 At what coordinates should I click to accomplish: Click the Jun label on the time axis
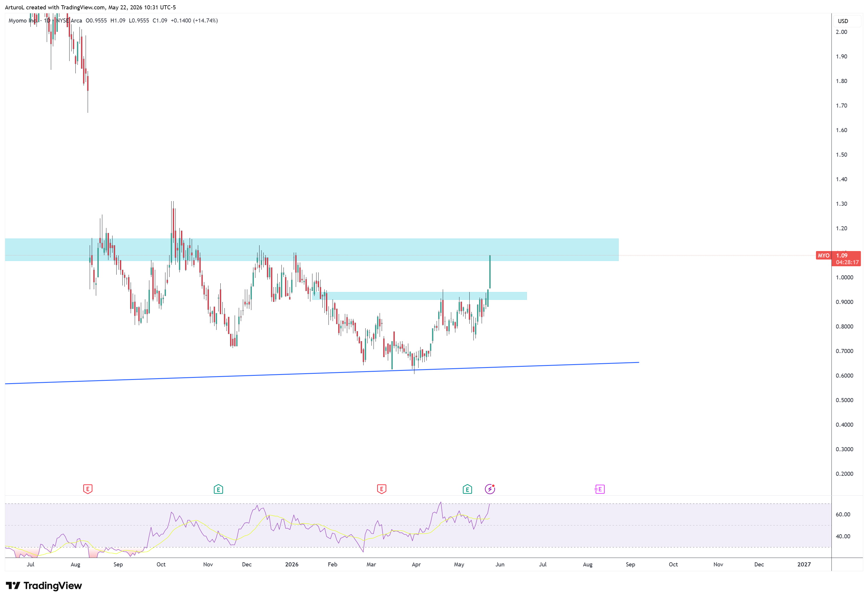click(500, 564)
